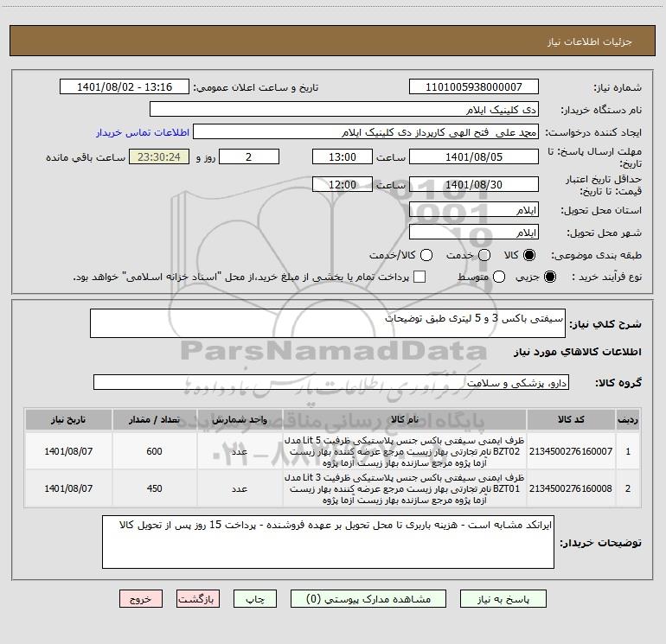Click the need date in row 1
Image resolution: width=666 pixels, height=644 pixels.
[68, 451]
